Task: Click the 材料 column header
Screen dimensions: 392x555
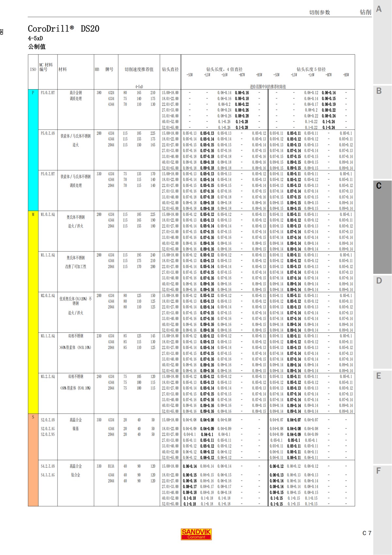Action: 62,69
